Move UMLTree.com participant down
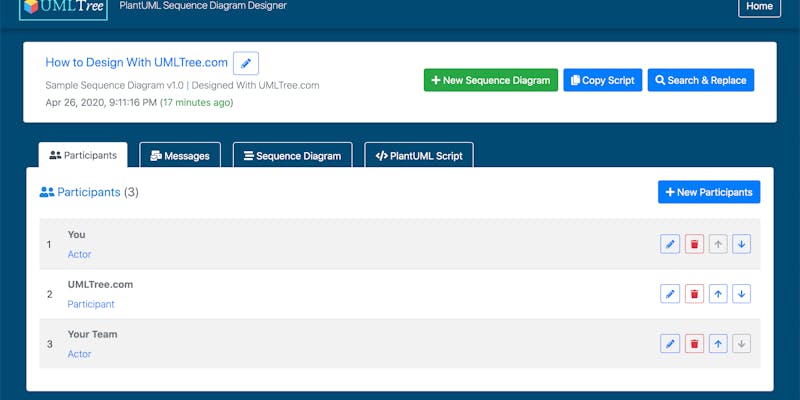 (x=741, y=294)
